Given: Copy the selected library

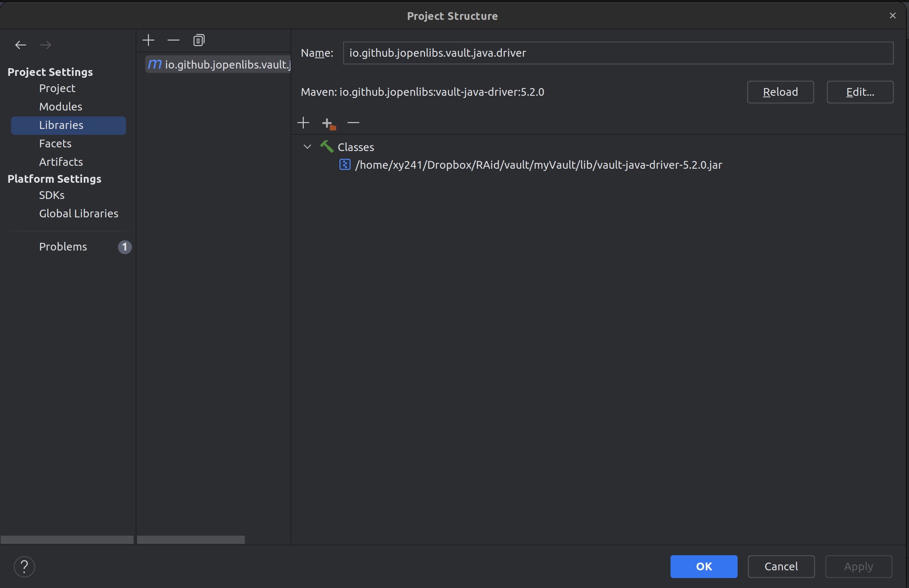Looking at the screenshot, I should (x=199, y=40).
